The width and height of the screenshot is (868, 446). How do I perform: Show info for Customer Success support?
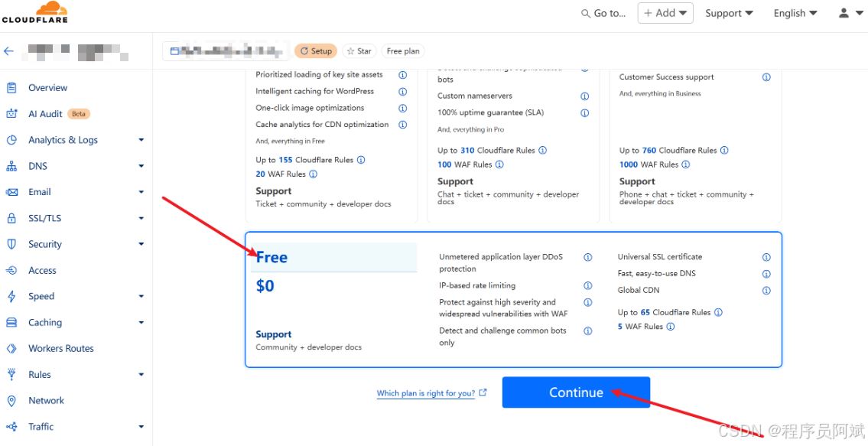point(766,77)
